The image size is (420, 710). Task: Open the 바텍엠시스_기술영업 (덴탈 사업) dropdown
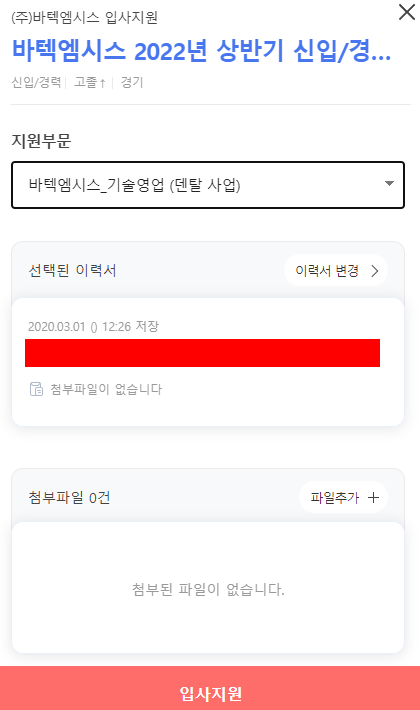pos(208,185)
